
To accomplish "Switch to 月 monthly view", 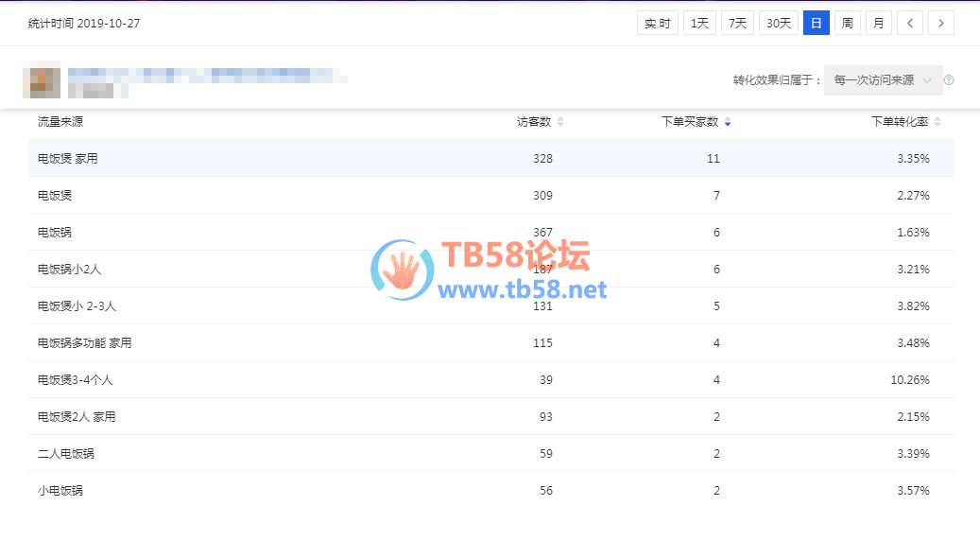I will (x=879, y=24).
